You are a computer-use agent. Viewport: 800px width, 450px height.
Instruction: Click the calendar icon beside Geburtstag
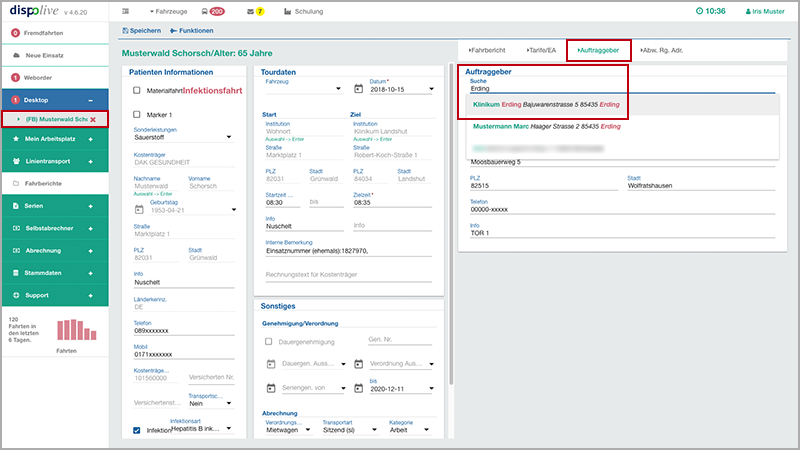click(140, 209)
